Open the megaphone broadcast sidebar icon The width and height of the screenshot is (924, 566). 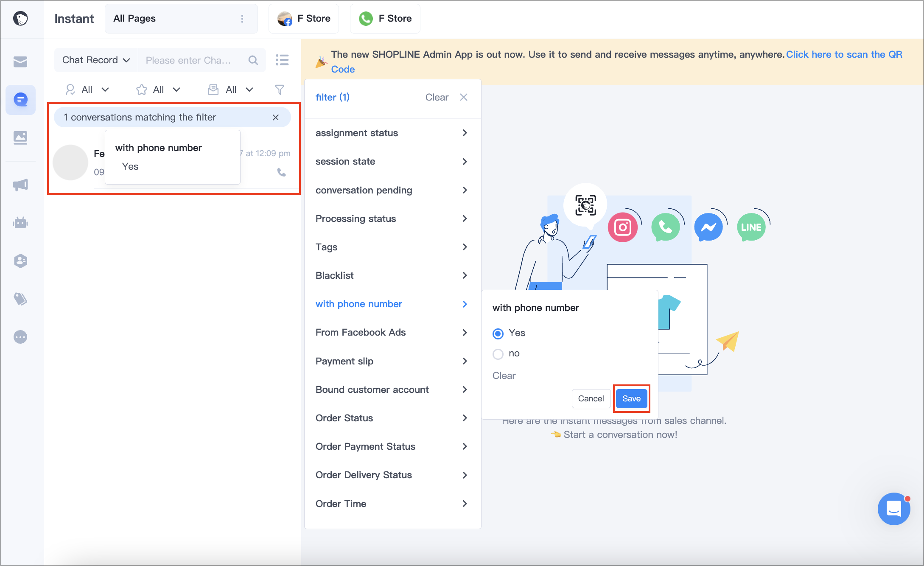(x=20, y=185)
